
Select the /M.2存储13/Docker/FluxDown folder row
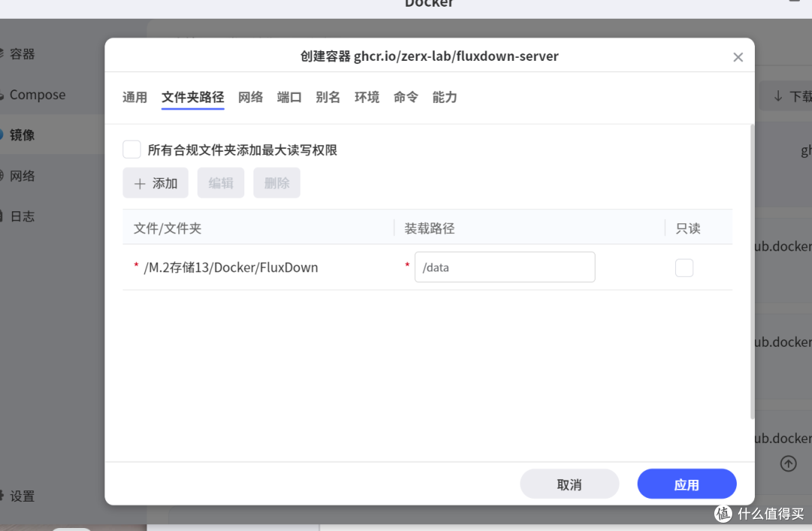pos(427,267)
